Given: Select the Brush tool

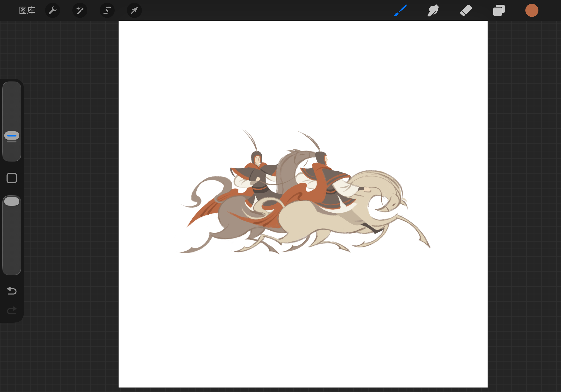Looking at the screenshot, I should (x=401, y=11).
